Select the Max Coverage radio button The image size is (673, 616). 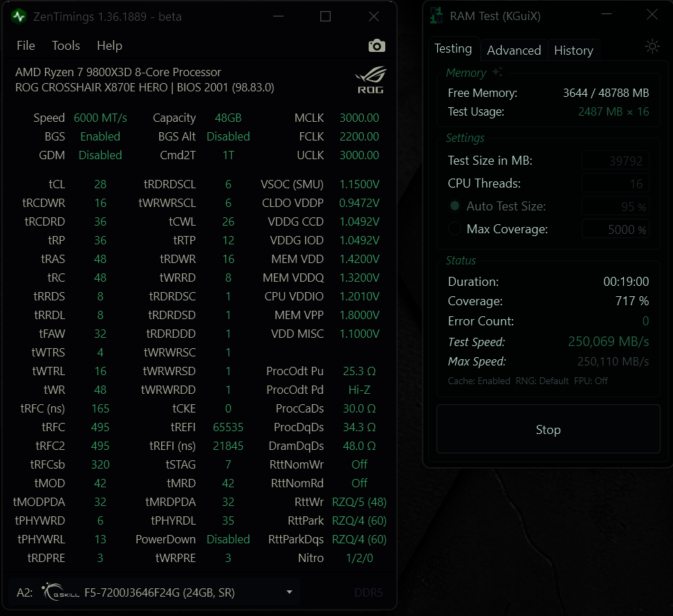(x=454, y=229)
